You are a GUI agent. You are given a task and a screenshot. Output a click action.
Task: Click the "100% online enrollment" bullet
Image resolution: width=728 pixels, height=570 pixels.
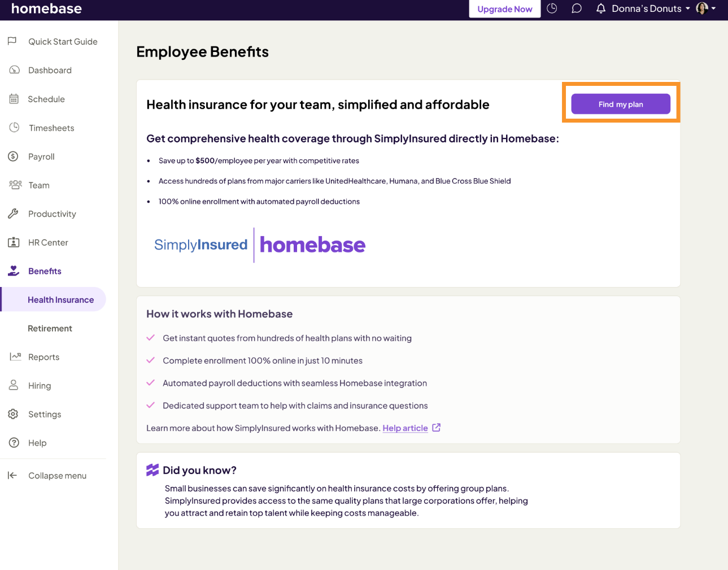(x=259, y=202)
